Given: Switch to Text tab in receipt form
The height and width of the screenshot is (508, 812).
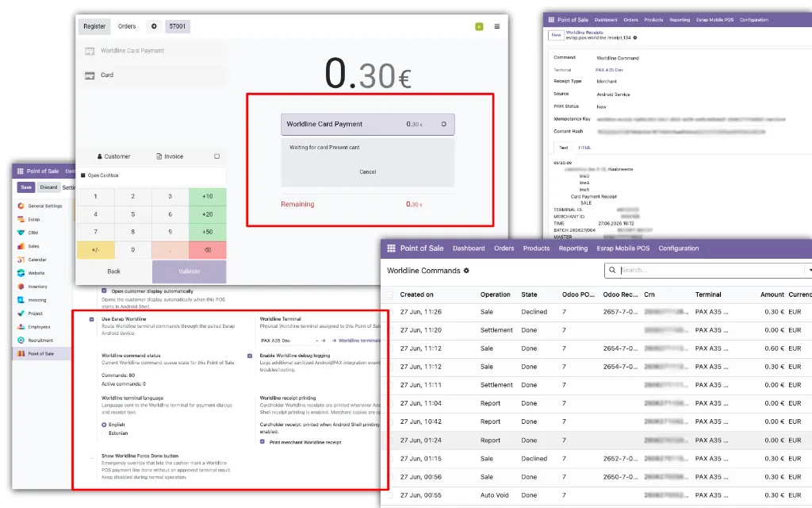Looking at the screenshot, I should click(x=564, y=148).
